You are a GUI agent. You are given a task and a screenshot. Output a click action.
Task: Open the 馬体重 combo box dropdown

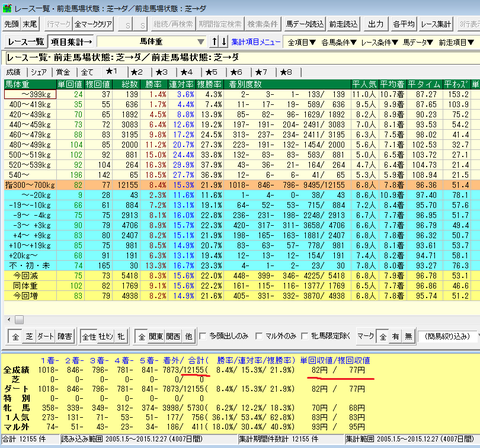[201, 42]
